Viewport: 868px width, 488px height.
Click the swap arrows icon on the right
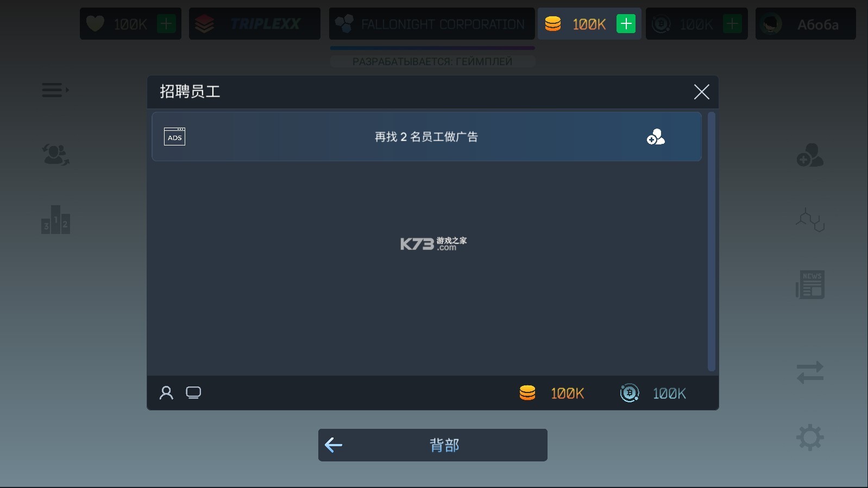tap(810, 372)
